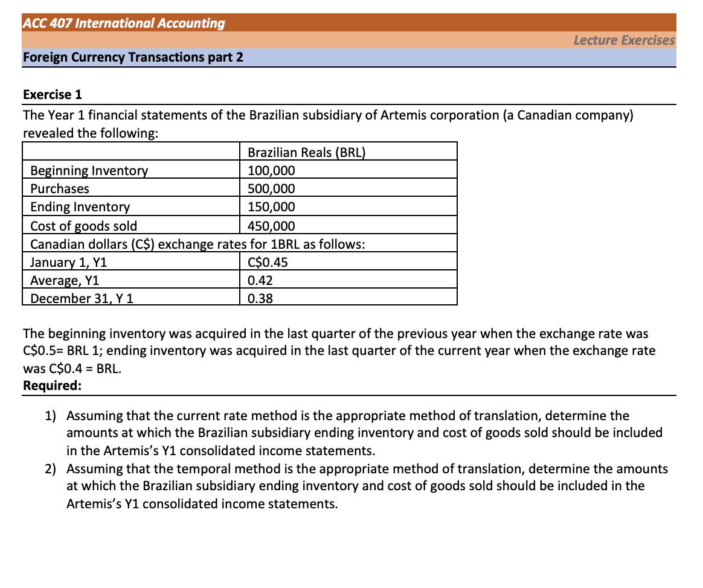Select the C$0.45 January 1 rate
This screenshot has width=703, height=588.
pyautogui.click(x=268, y=262)
